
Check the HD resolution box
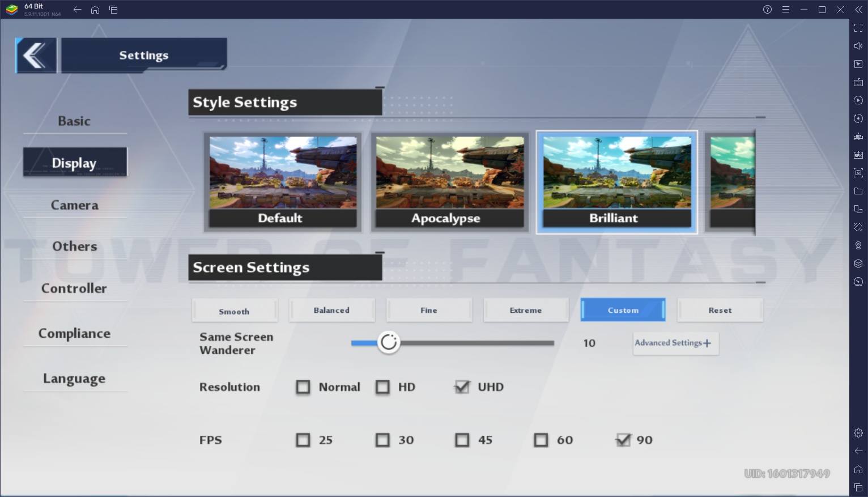pyautogui.click(x=382, y=387)
